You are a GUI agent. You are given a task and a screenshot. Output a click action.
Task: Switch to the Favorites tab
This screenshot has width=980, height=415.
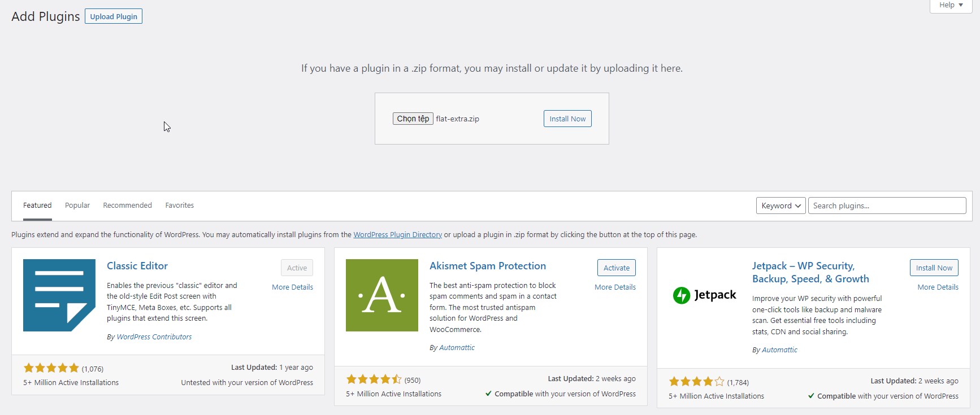[x=180, y=206]
